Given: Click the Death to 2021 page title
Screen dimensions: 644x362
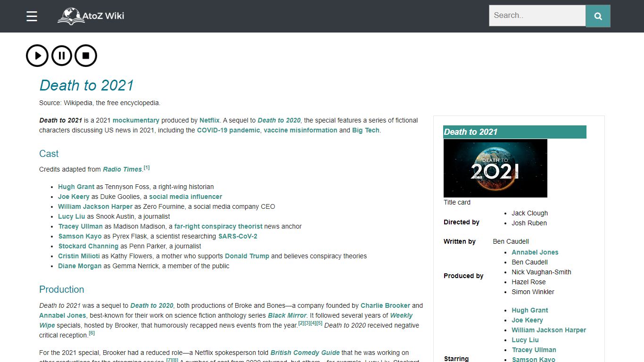Looking at the screenshot, I should 87,85.
